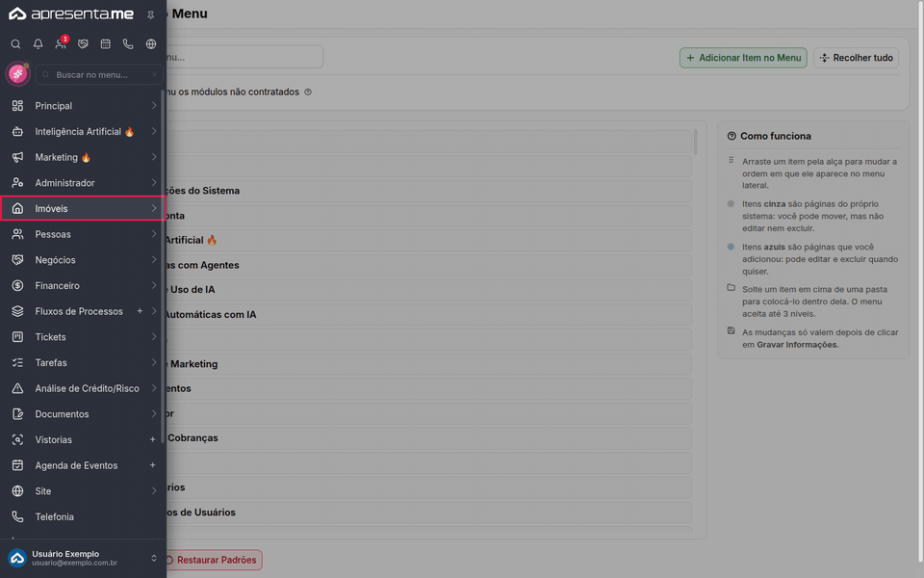Image resolution: width=924 pixels, height=578 pixels.
Task: Click the handshake shortcut icon in top row
Action: pyautogui.click(x=83, y=44)
